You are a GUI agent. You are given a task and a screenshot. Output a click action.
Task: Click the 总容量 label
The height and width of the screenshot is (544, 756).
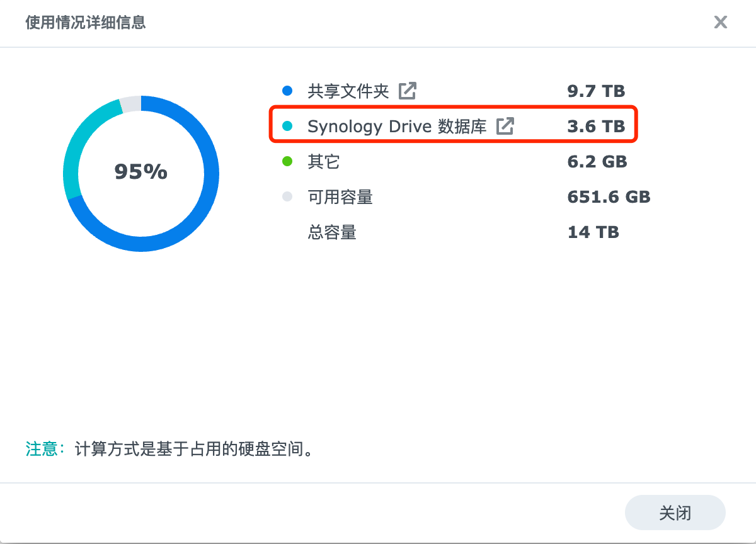[332, 232]
